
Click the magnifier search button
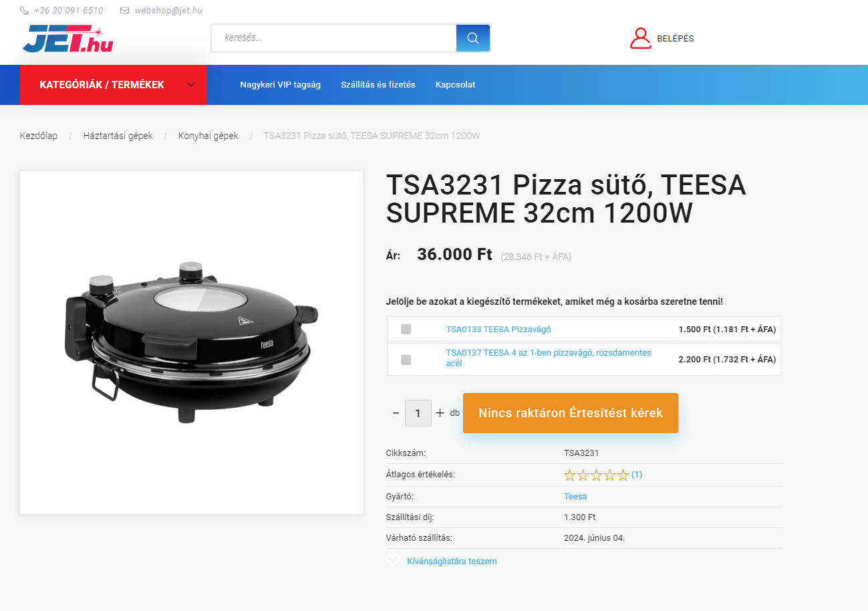pos(473,38)
